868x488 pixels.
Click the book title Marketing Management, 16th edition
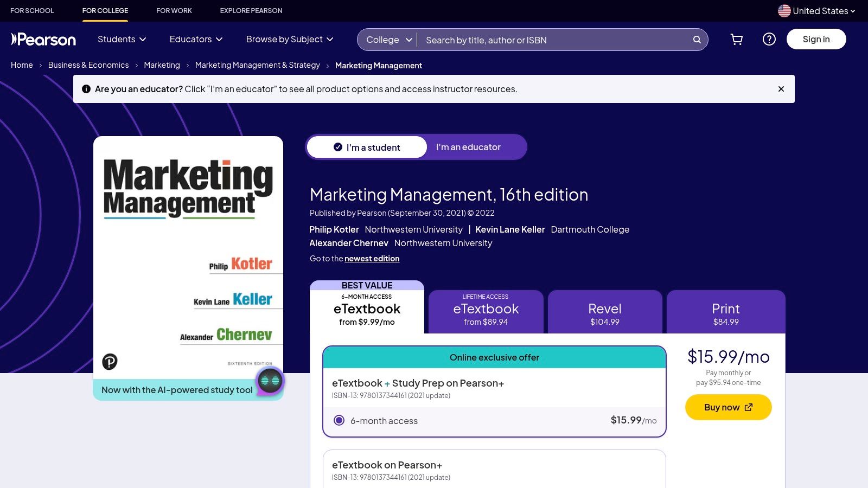[x=449, y=195]
